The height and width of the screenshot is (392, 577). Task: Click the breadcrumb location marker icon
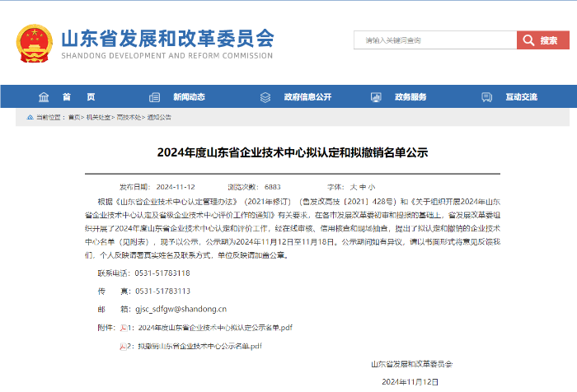30,118
